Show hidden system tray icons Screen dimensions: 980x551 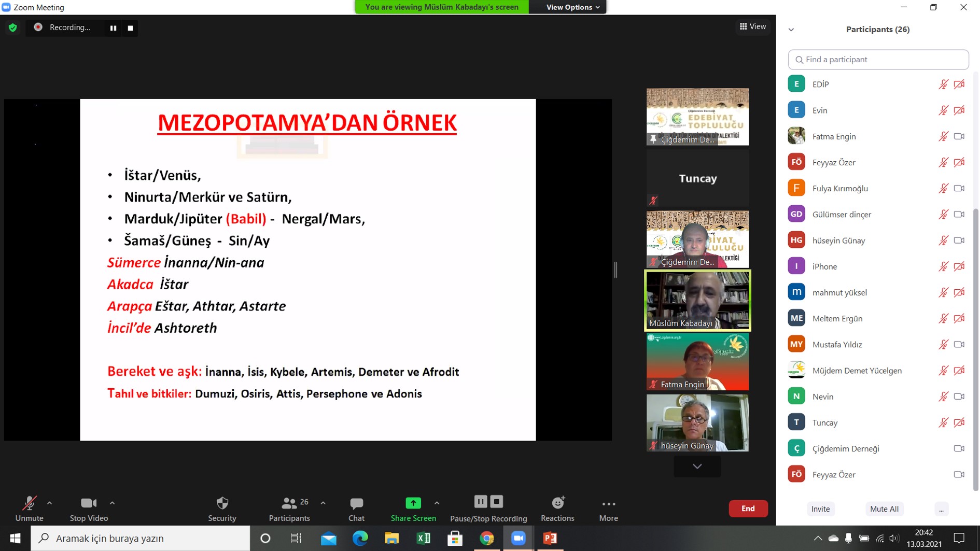[818, 539]
